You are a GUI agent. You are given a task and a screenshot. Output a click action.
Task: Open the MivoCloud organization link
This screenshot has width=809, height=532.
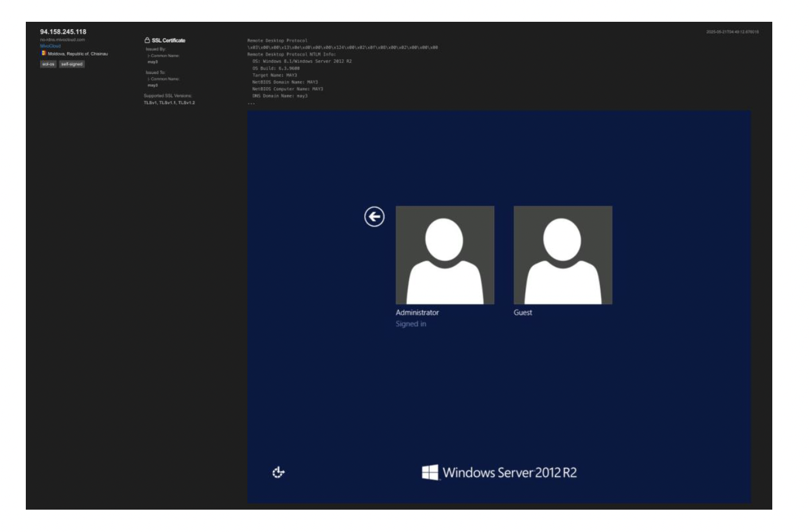(50, 46)
